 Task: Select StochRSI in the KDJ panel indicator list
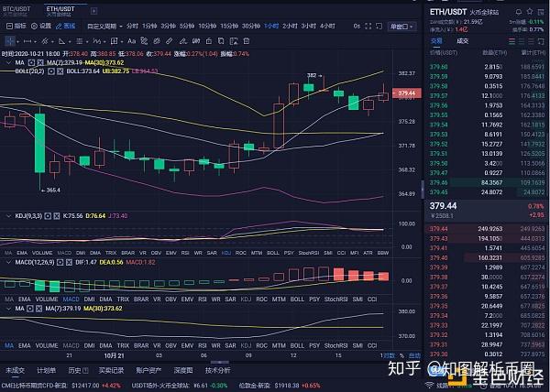pos(309,253)
